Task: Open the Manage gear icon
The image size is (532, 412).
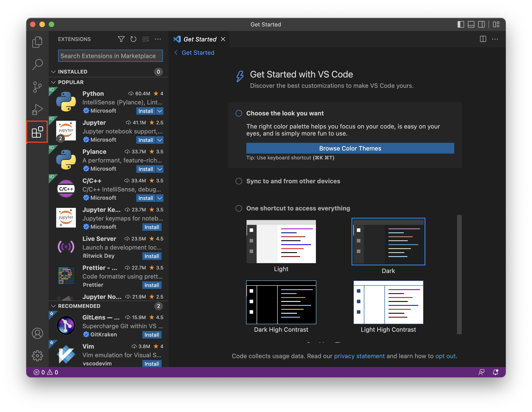Action: tap(37, 356)
